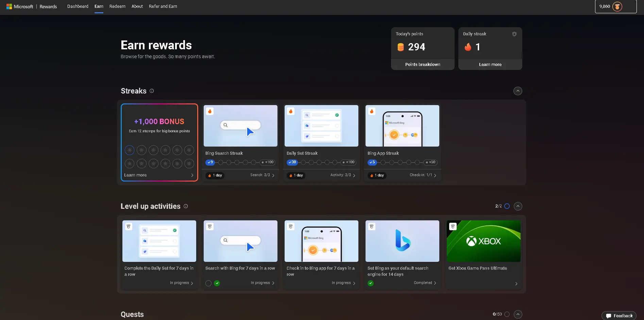Click flame icon on Bing App Streak card
The height and width of the screenshot is (320, 644).
pyautogui.click(x=372, y=111)
